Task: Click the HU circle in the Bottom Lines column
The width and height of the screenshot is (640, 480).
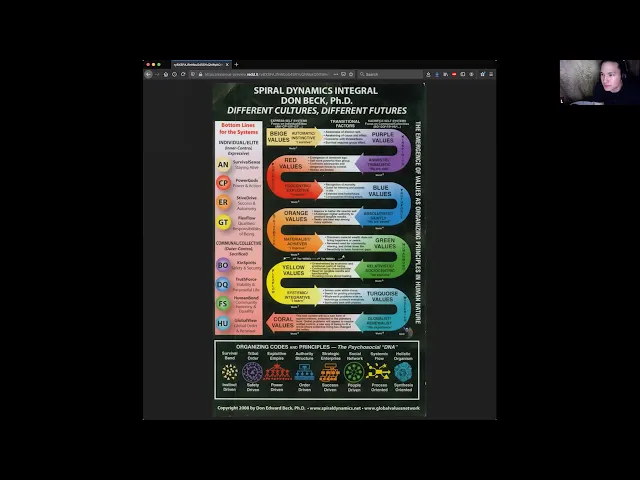Action: click(x=222, y=323)
